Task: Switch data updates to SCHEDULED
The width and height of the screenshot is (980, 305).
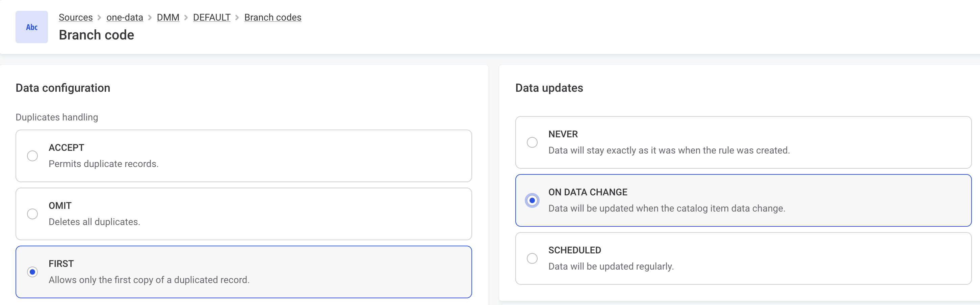Action: coord(532,258)
